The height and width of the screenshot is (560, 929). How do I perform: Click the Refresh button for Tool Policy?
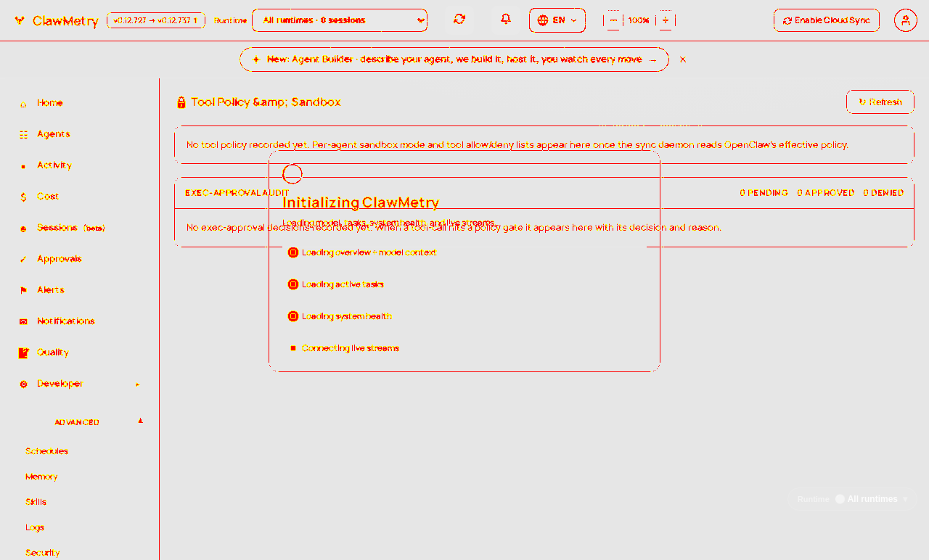880,102
